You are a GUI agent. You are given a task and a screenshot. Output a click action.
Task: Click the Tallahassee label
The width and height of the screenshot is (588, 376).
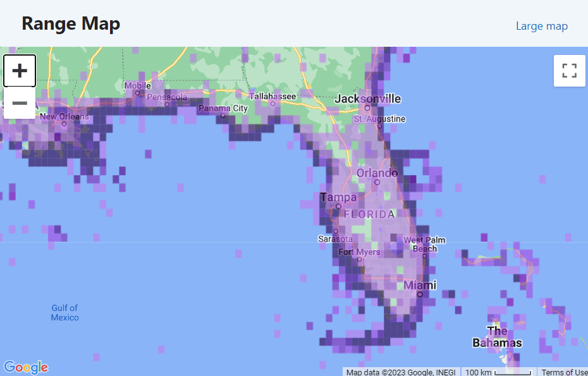point(273,96)
